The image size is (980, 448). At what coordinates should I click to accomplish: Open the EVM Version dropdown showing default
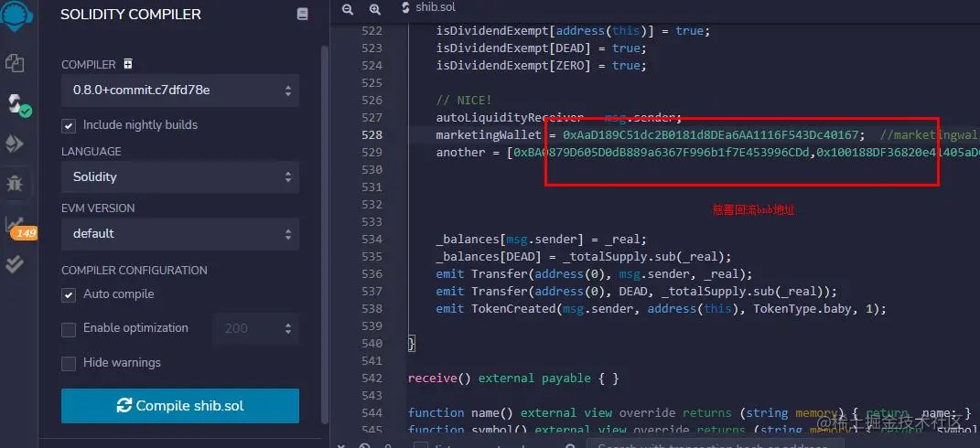tap(180, 234)
